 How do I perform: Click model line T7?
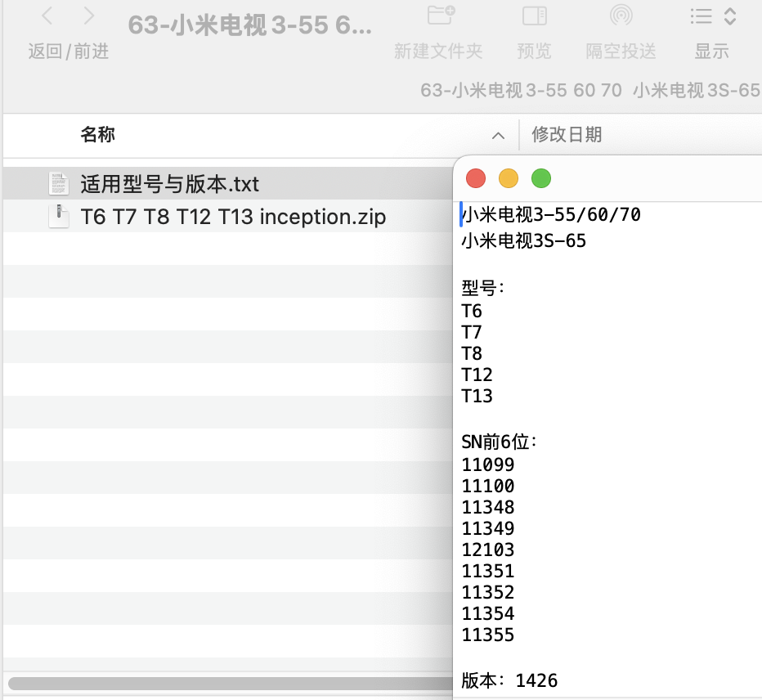(x=472, y=332)
